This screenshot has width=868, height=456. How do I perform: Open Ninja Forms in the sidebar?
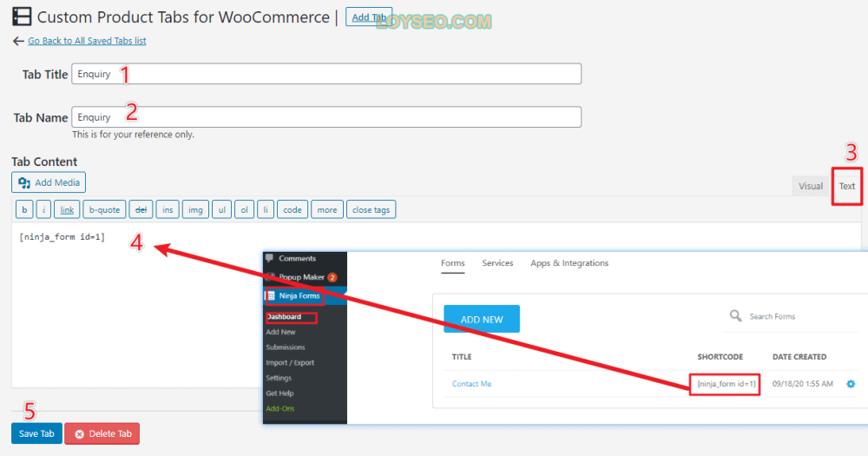click(299, 296)
